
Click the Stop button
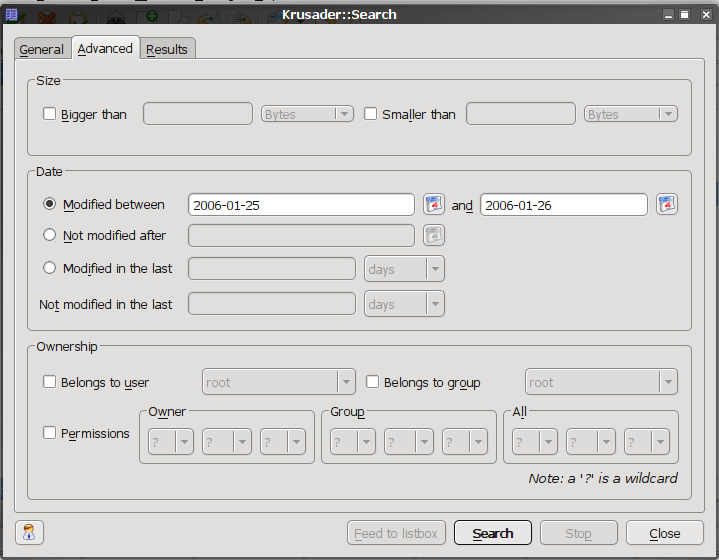click(x=579, y=533)
